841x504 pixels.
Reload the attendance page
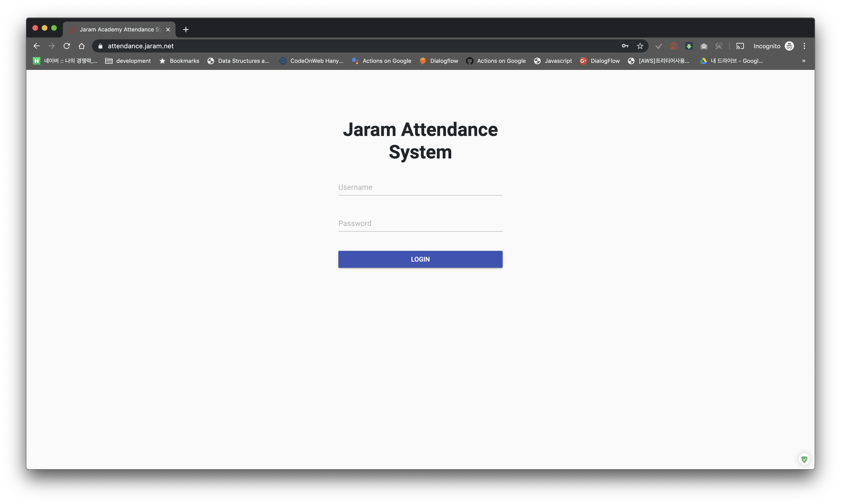point(67,46)
